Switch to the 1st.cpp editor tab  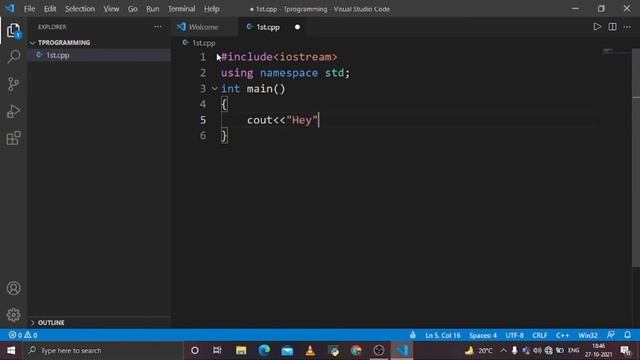[x=268, y=27]
